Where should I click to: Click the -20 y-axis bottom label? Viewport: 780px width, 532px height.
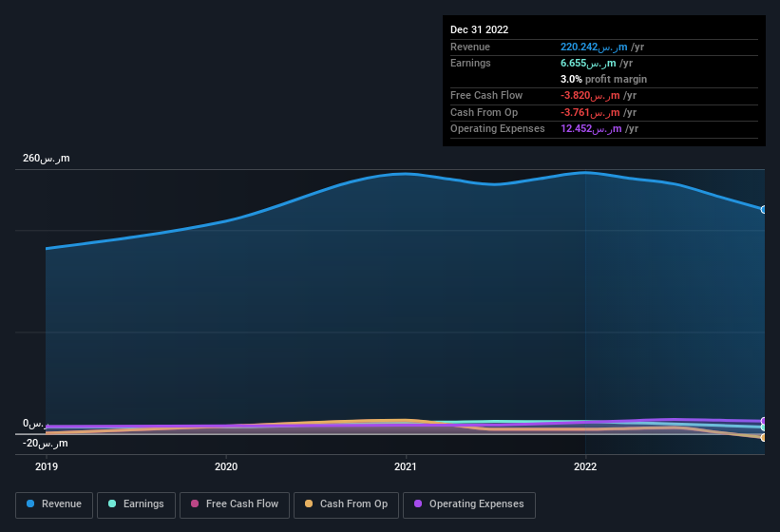tap(46, 443)
